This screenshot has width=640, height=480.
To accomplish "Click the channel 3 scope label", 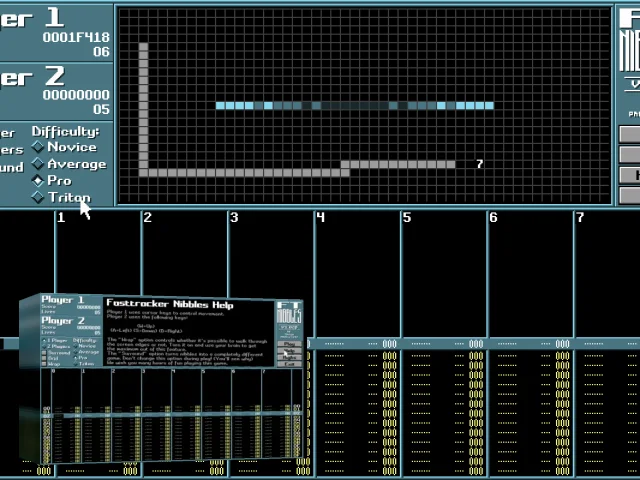I will (x=234, y=218).
